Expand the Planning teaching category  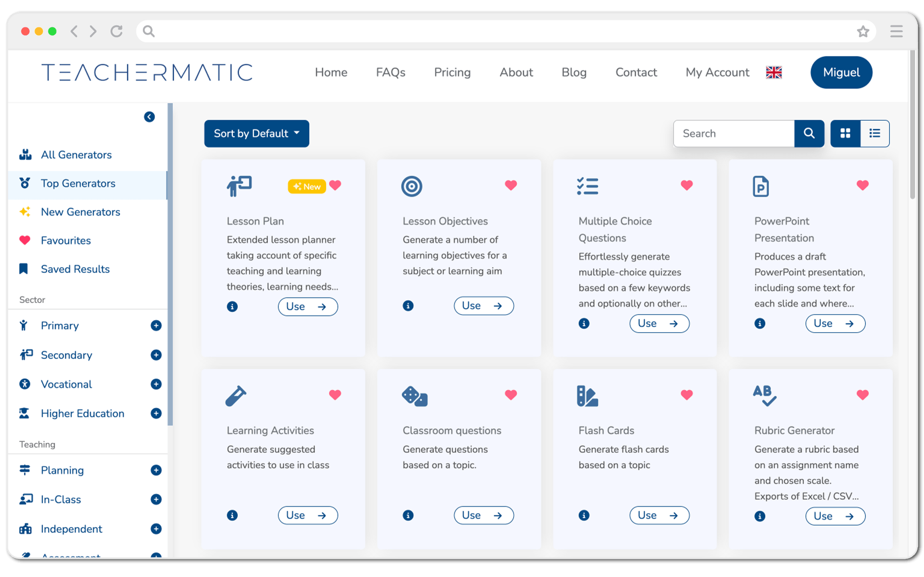tap(157, 470)
